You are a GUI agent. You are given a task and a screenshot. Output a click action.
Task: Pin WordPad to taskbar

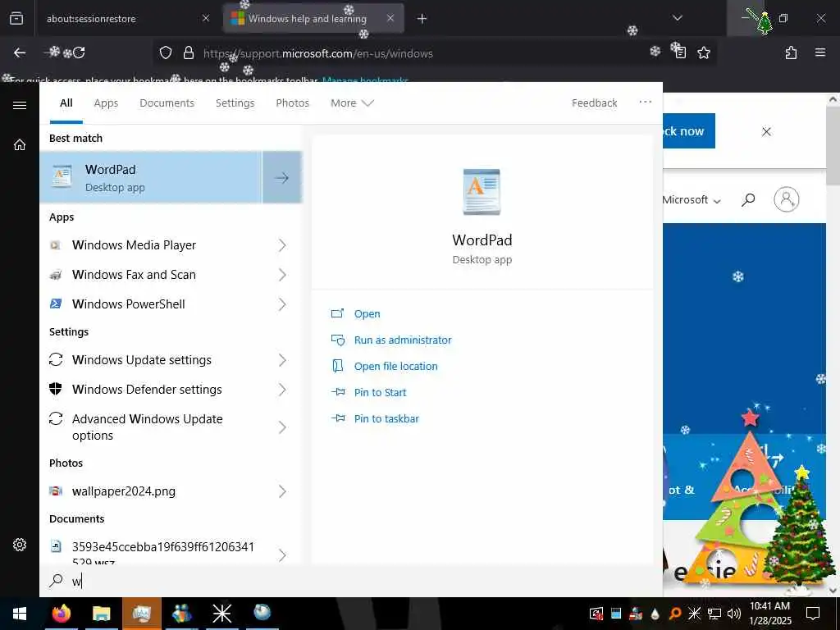(386, 418)
